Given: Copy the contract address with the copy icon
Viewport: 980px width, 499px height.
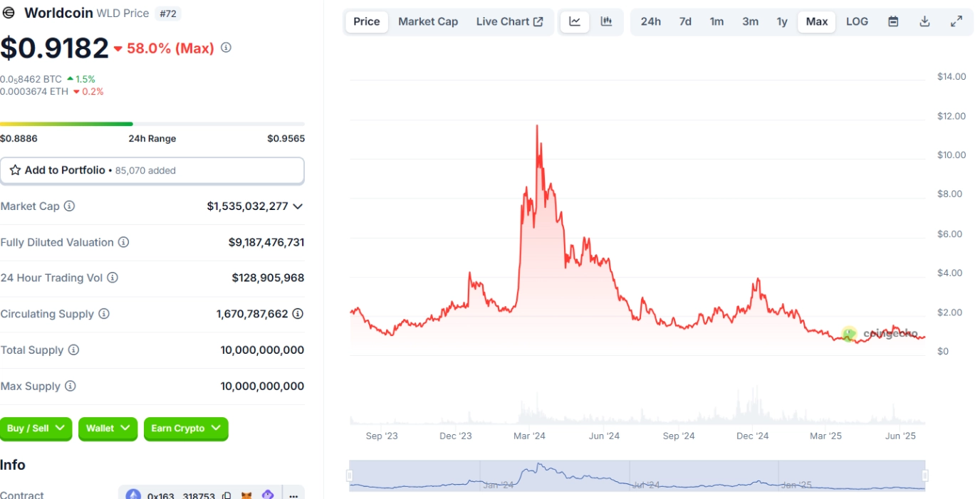Looking at the screenshot, I should 226,495.
